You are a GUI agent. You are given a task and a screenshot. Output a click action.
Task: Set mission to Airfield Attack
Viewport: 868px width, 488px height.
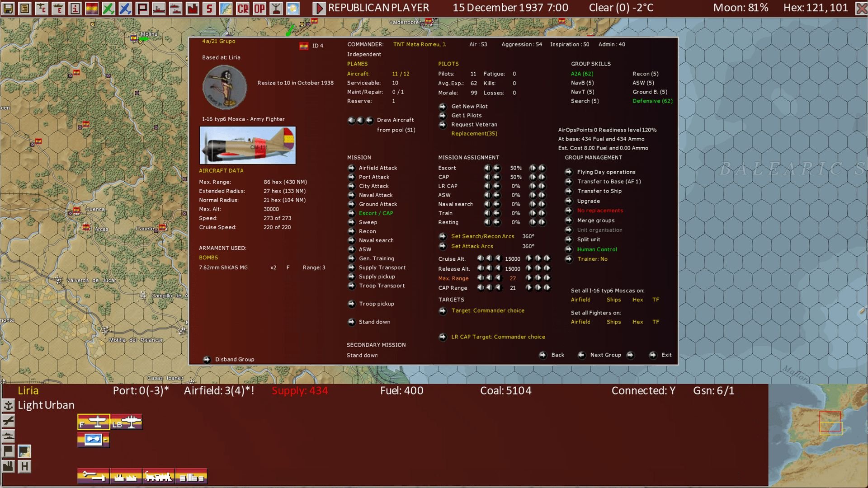(x=377, y=168)
